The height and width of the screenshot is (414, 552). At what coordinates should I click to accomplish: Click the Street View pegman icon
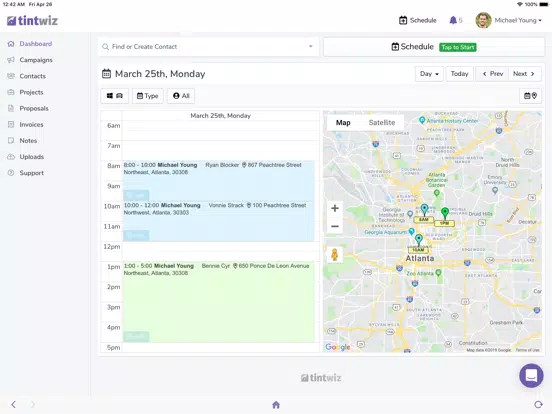click(x=335, y=255)
